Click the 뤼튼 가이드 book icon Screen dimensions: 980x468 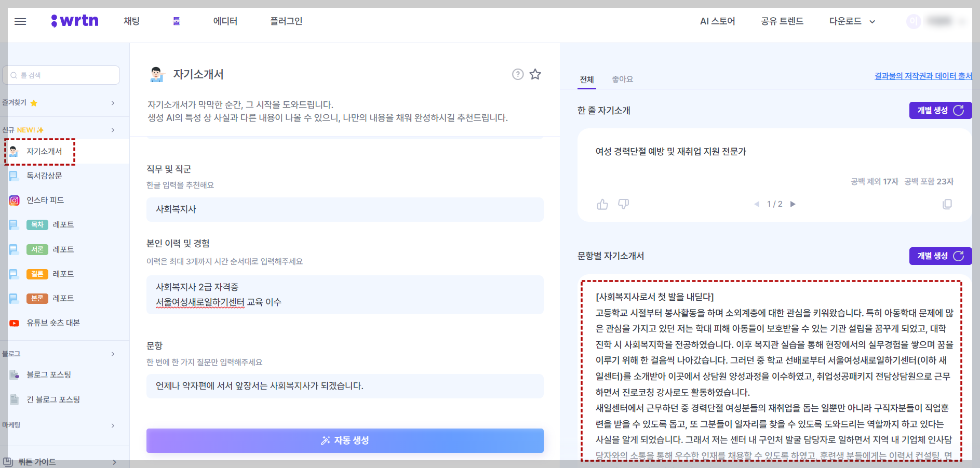(8, 462)
